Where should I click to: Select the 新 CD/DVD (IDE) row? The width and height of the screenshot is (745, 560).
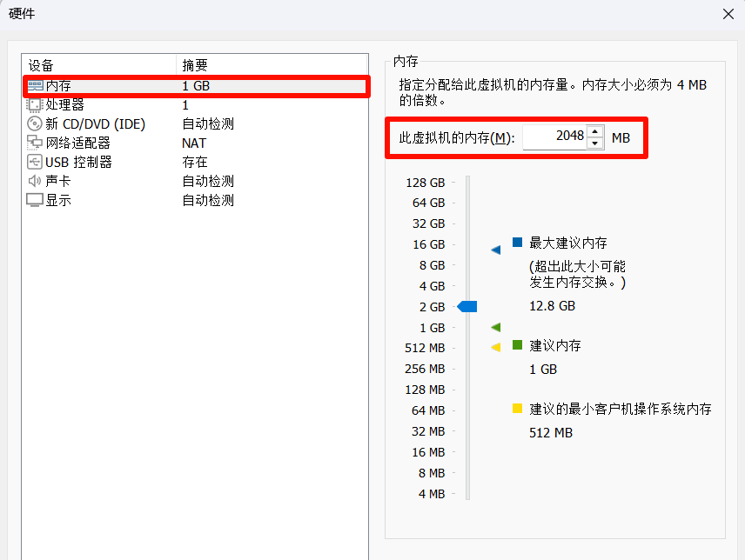pyautogui.click(x=195, y=123)
